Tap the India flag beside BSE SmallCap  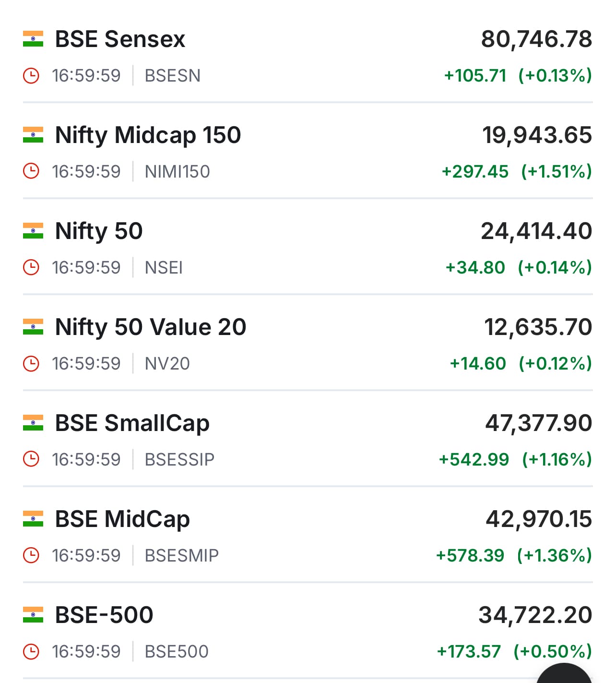coord(33,423)
